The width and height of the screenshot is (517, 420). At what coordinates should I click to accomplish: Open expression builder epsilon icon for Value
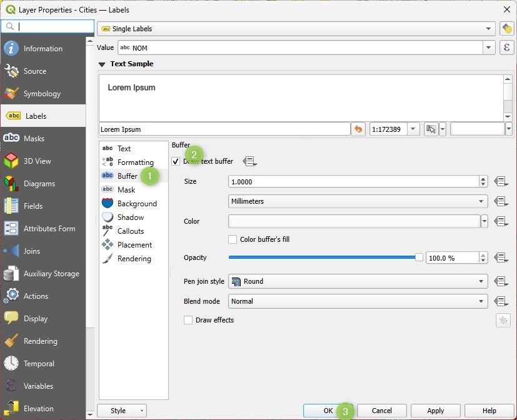tap(507, 47)
